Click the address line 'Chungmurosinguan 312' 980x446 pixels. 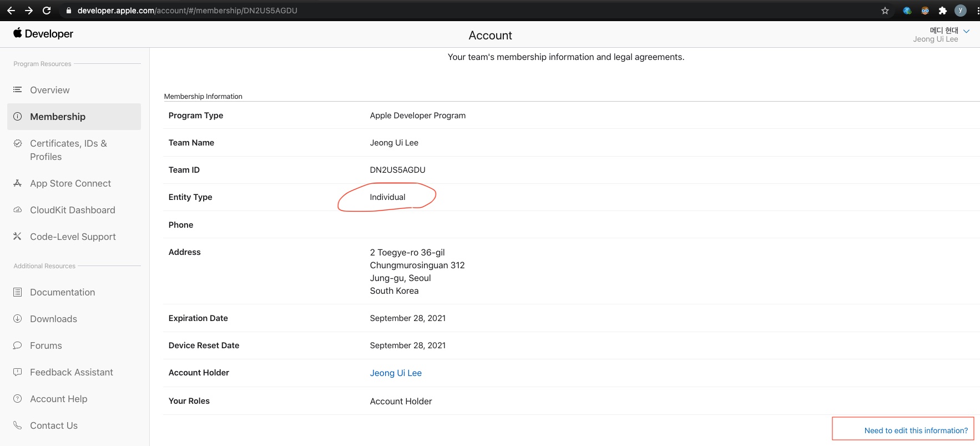click(x=417, y=265)
